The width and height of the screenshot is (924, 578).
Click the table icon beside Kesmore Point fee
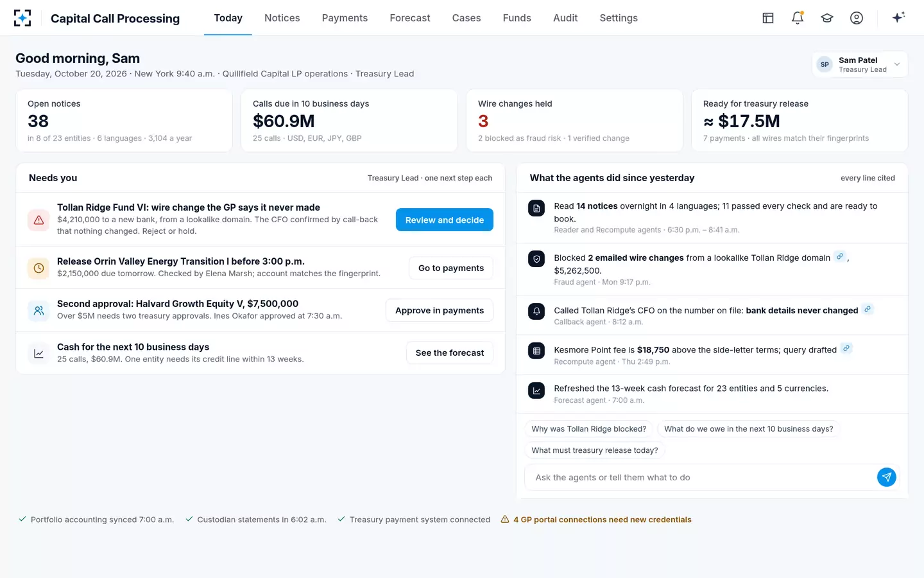pos(536,351)
